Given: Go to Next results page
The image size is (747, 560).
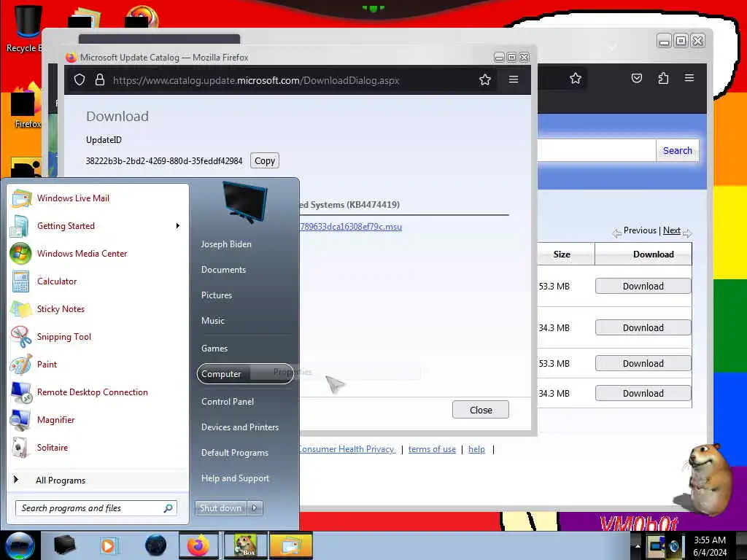Looking at the screenshot, I should (671, 230).
